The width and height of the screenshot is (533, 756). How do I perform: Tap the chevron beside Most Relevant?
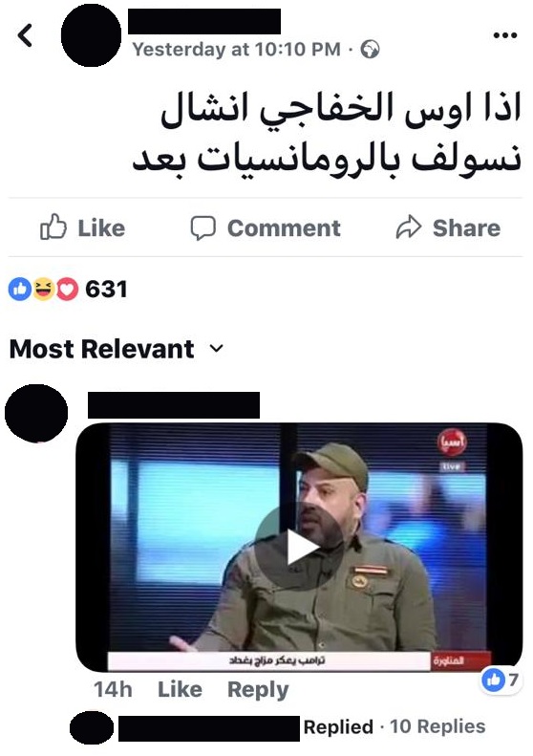pos(217,349)
